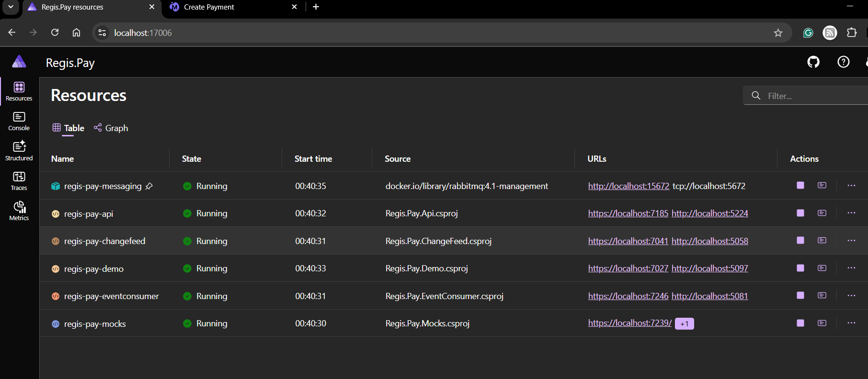View console logs for regis-pay-messaging

click(822, 185)
